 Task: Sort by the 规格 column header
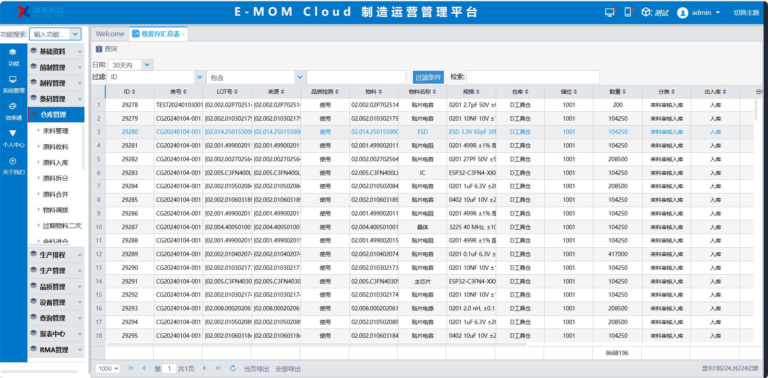coord(471,92)
